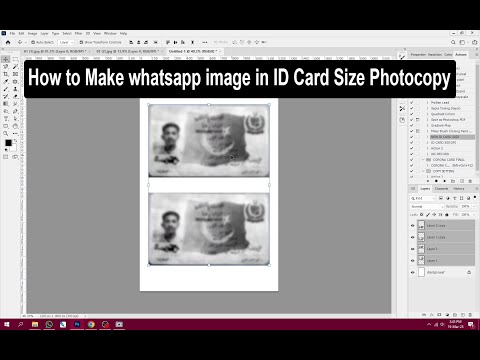
Task: Select the Eyedropper tool
Action: coord(6,81)
